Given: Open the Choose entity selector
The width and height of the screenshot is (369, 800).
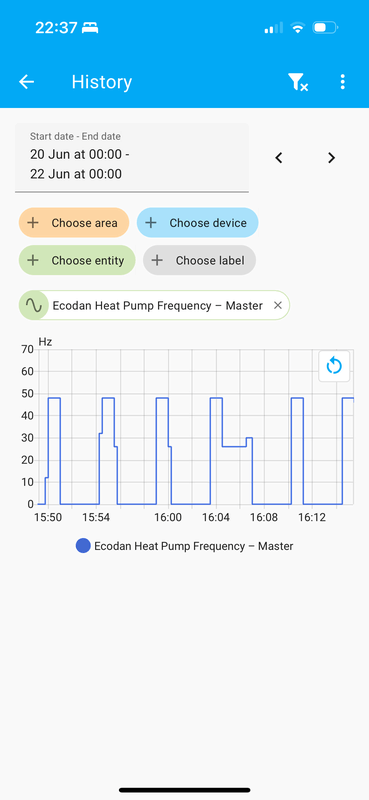Looking at the screenshot, I should click(77, 260).
